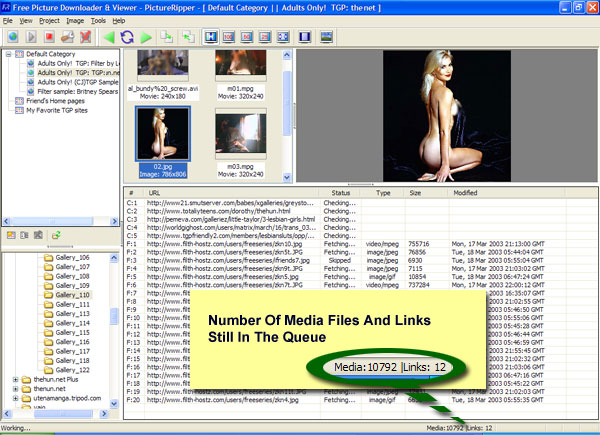Image resolution: width=600 pixels, height=435 pixels.
Task: Select queue row F:3 with Skipped status
Action: (360, 261)
